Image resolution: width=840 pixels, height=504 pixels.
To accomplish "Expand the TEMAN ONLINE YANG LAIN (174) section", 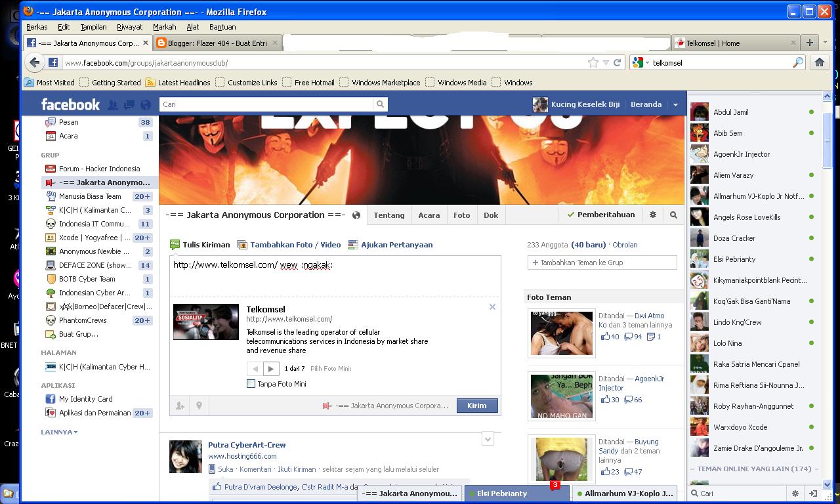I will pyautogui.click(x=754, y=469).
